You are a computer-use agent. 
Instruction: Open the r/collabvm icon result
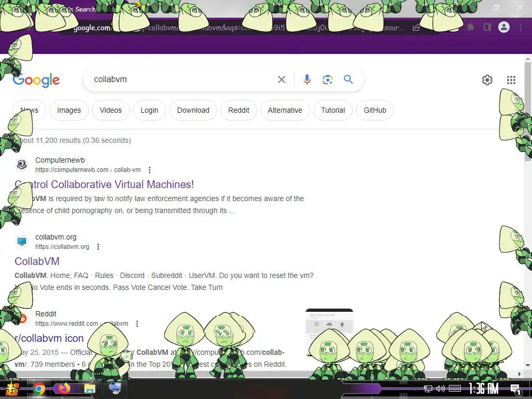pyautogui.click(x=49, y=338)
